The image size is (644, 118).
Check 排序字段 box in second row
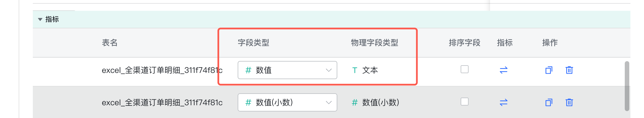(x=464, y=102)
